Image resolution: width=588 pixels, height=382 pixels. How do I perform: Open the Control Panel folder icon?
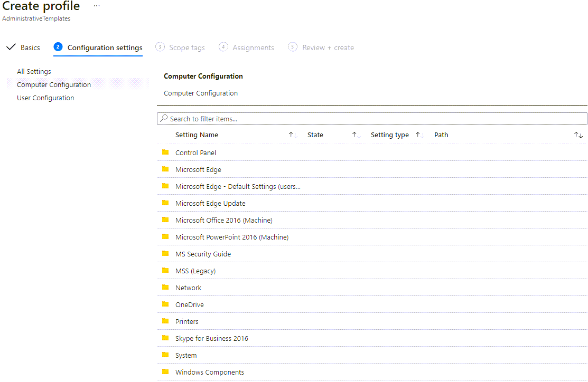[165, 152]
